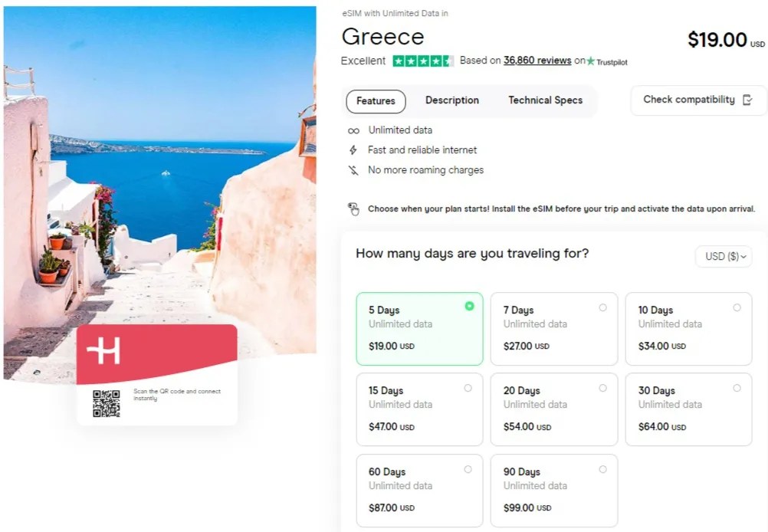Open the 36,860 reviews link
Screen dimensions: 768x532
pyautogui.click(x=539, y=61)
